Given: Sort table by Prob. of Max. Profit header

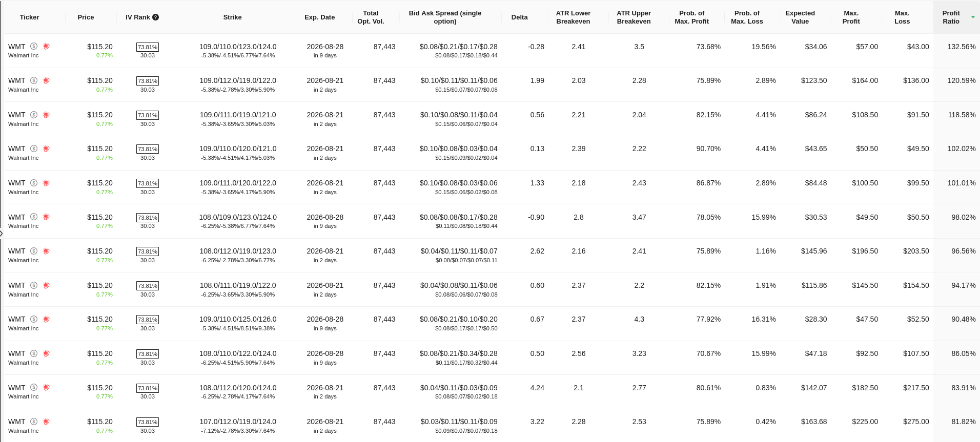Looking at the screenshot, I should point(691,17).
